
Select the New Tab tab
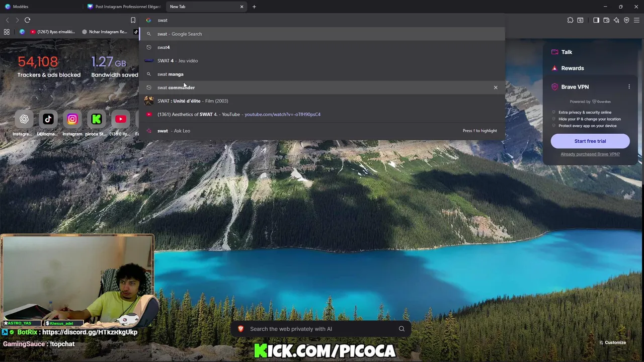(205, 7)
